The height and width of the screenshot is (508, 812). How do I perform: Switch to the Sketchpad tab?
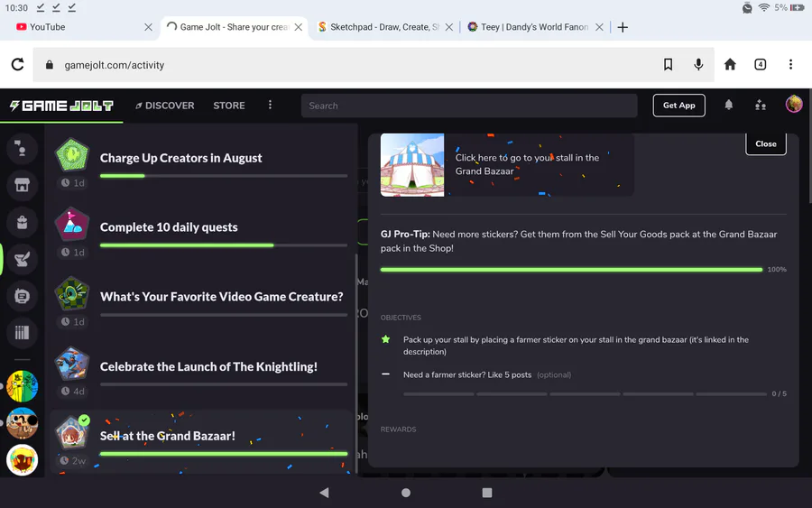pyautogui.click(x=384, y=27)
